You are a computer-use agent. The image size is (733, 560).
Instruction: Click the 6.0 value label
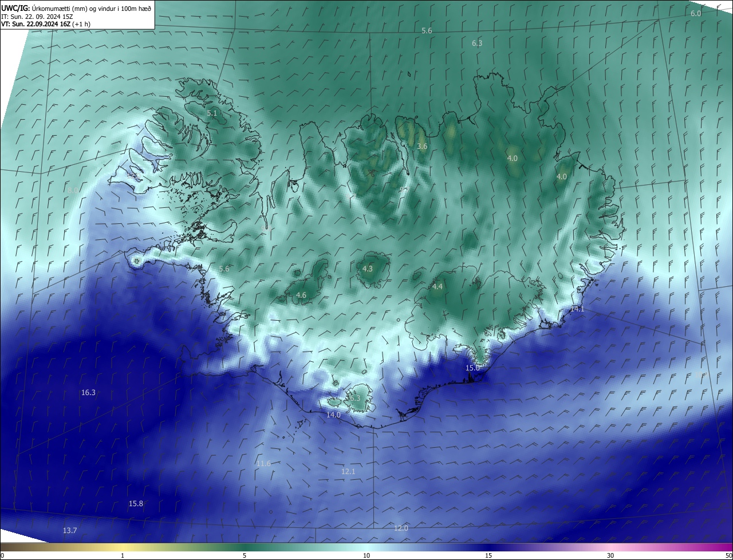coord(696,13)
